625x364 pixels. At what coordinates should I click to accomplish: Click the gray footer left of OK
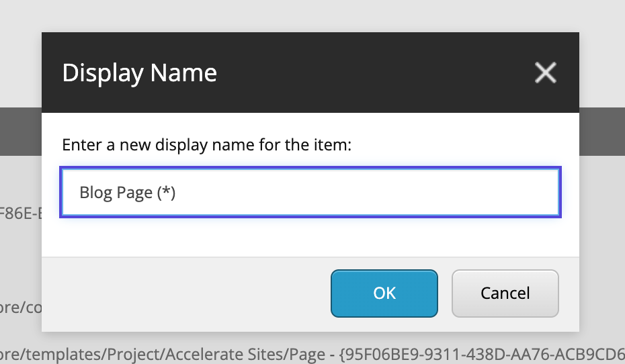[188, 293]
